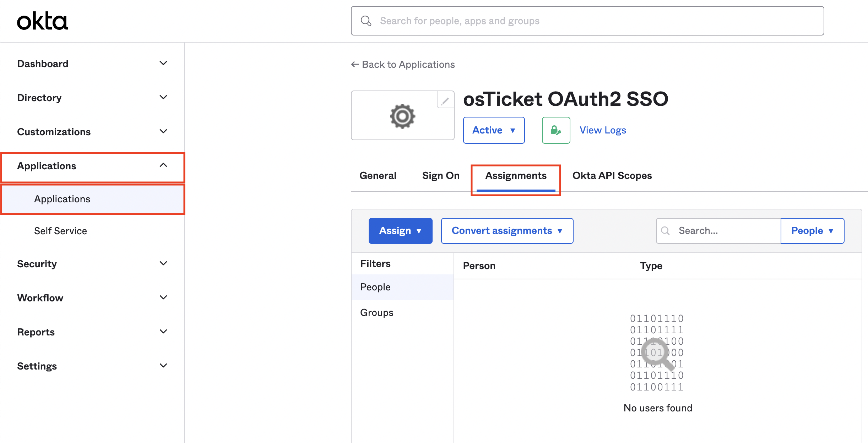This screenshot has height=443, width=868.
Task: Open the Active status dropdown
Action: (494, 130)
